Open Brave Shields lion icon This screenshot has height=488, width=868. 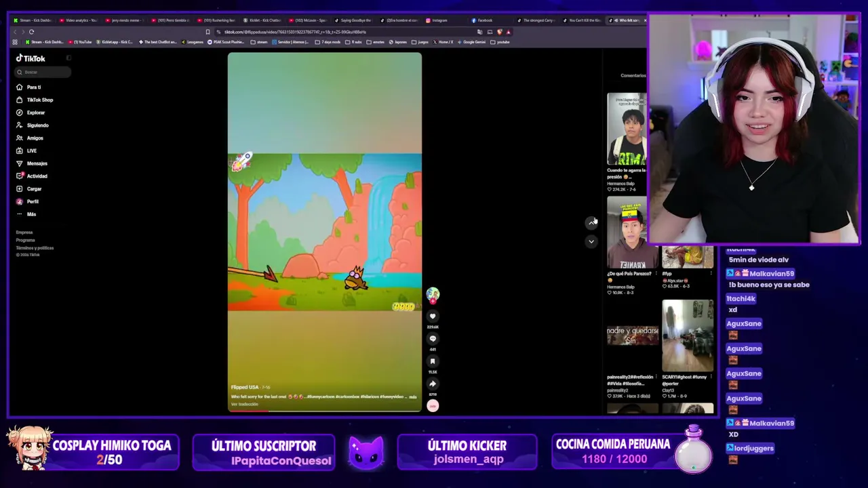click(x=500, y=32)
